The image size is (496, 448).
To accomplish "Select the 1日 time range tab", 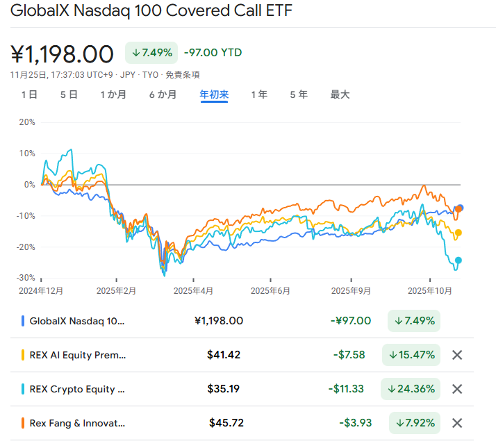I will [x=29, y=94].
